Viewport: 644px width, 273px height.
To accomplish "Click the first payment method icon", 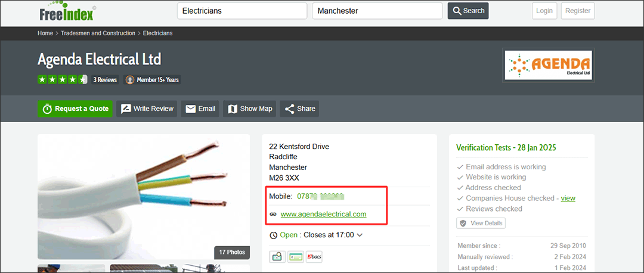I will pyautogui.click(x=277, y=257).
